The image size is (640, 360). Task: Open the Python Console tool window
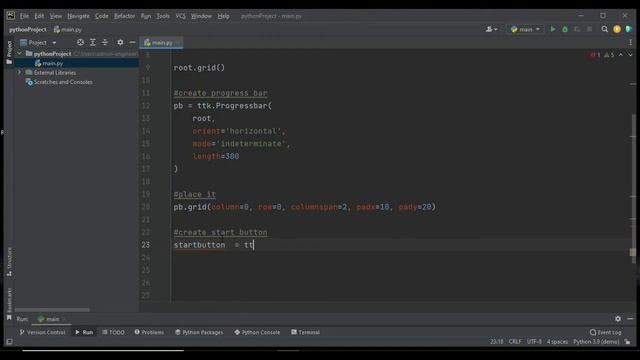tap(257, 332)
